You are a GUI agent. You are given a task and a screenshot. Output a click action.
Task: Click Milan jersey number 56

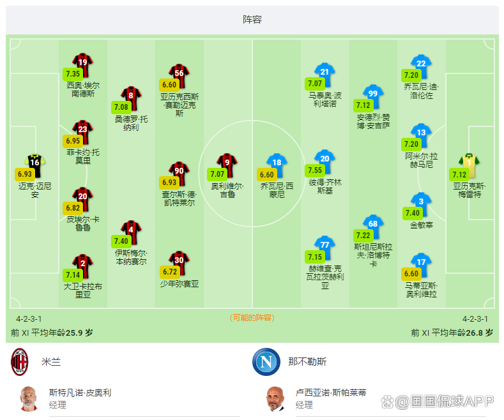pyautogui.click(x=179, y=76)
